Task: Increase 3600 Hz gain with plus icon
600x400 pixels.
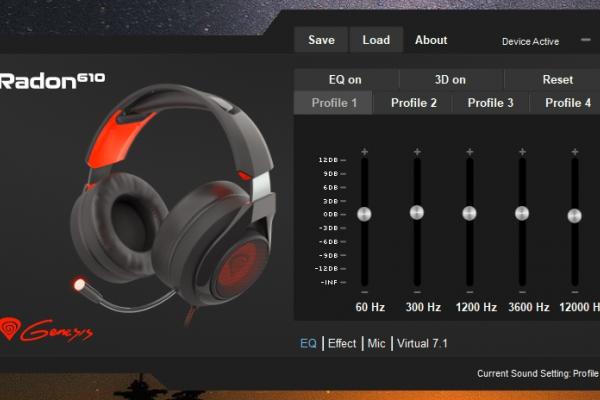Action: coord(522,152)
